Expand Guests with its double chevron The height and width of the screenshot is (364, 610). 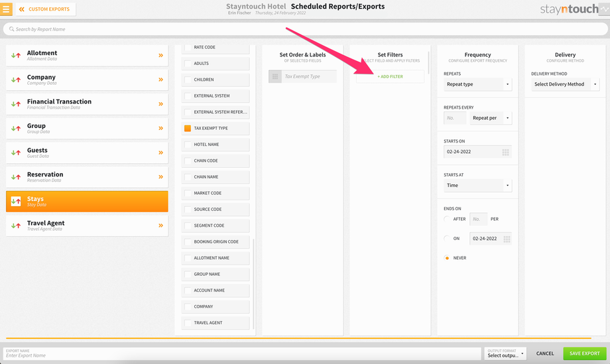coord(160,153)
